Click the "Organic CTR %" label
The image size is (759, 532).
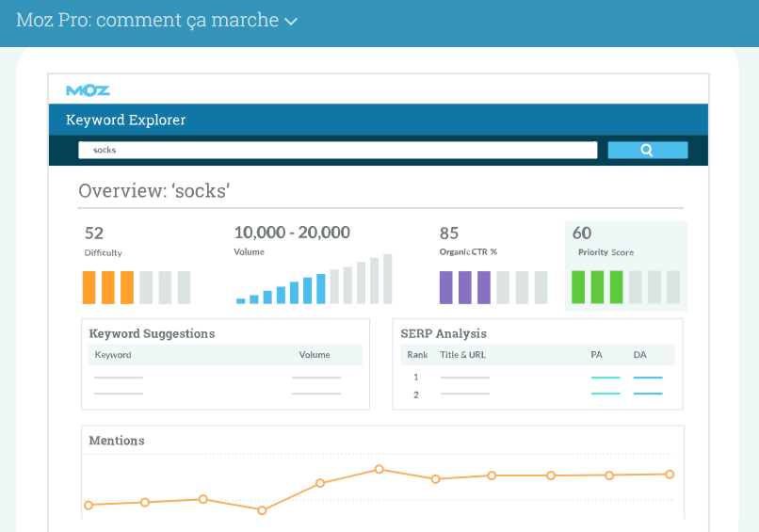tap(468, 251)
